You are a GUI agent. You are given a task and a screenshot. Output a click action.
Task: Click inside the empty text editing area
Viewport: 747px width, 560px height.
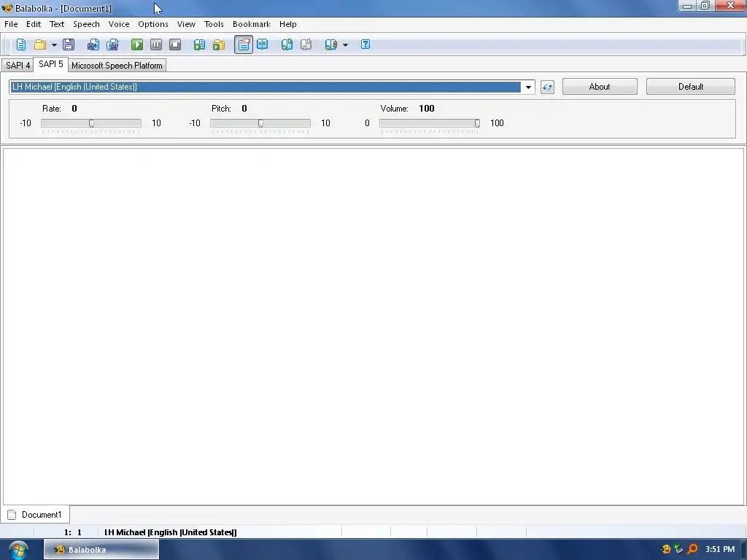[373, 326]
